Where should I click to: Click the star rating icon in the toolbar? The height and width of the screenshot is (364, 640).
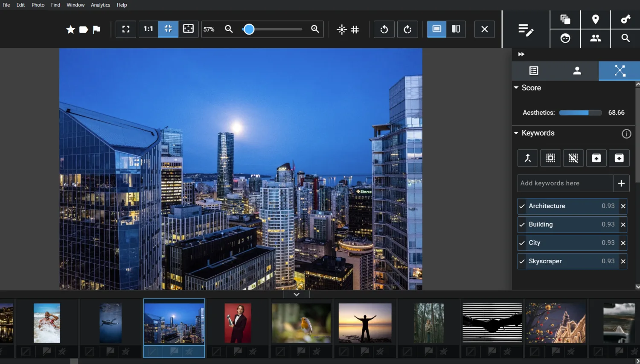[x=71, y=29]
